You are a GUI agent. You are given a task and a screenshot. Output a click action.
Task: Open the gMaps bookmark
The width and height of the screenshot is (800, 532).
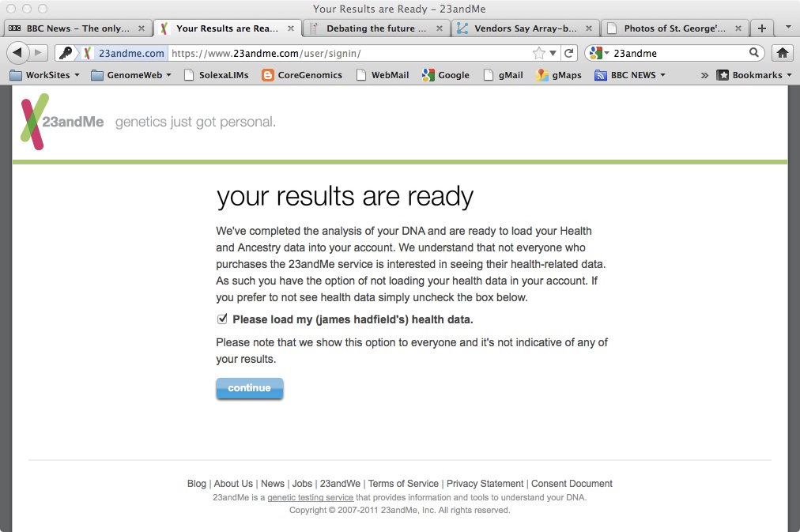coord(559,75)
